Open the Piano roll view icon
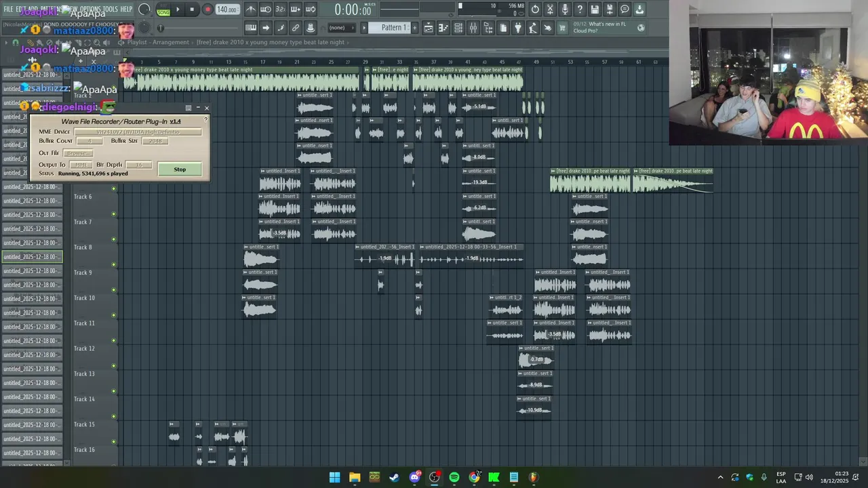The width and height of the screenshot is (868, 488). point(443,28)
